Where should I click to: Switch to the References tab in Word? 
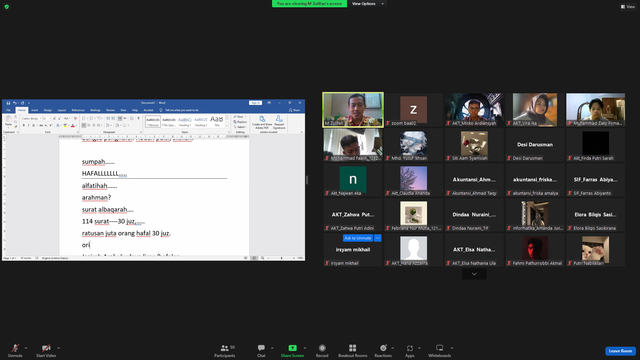pyautogui.click(x=78, y=110)
